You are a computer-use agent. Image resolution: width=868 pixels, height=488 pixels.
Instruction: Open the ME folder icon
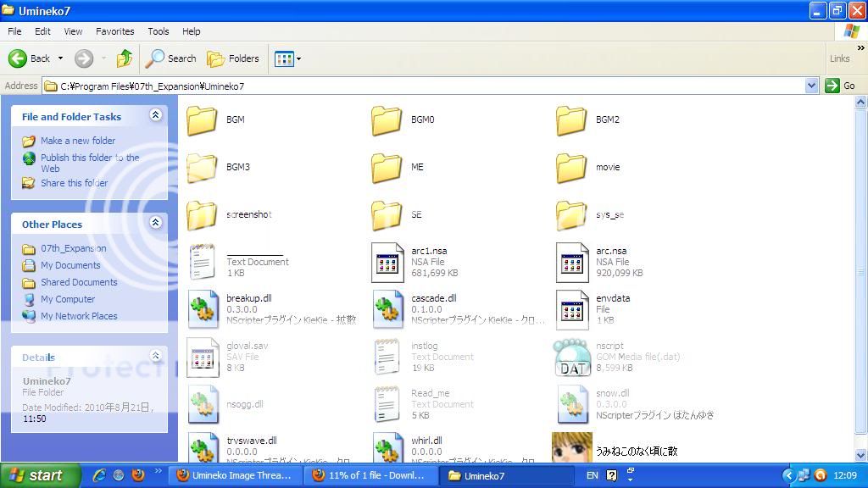tap(387, 168)
